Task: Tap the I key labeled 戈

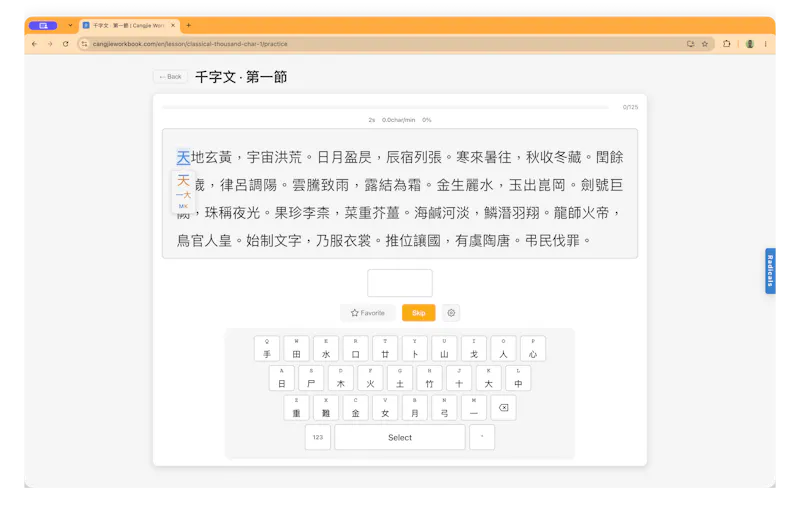Action: tap(474, 349)
